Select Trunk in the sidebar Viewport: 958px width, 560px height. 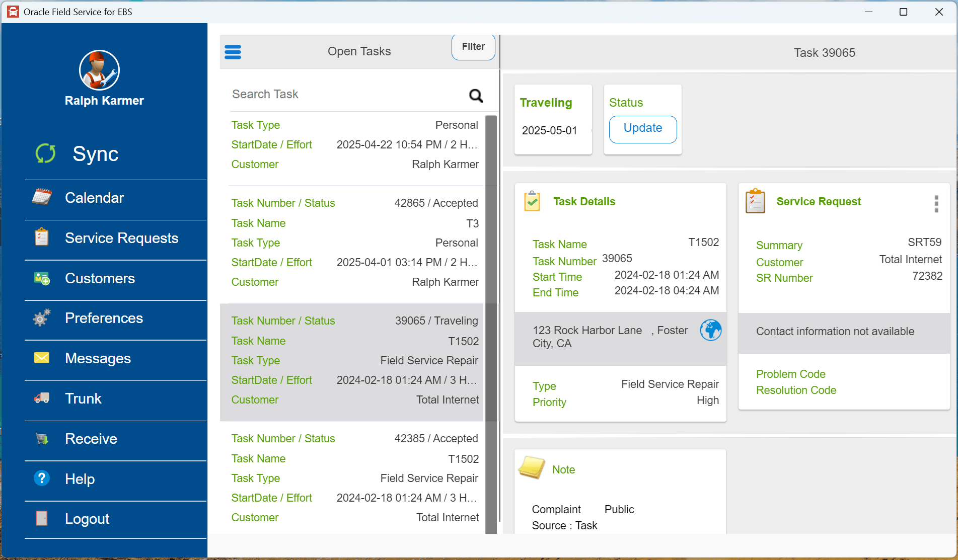[116, 398]
